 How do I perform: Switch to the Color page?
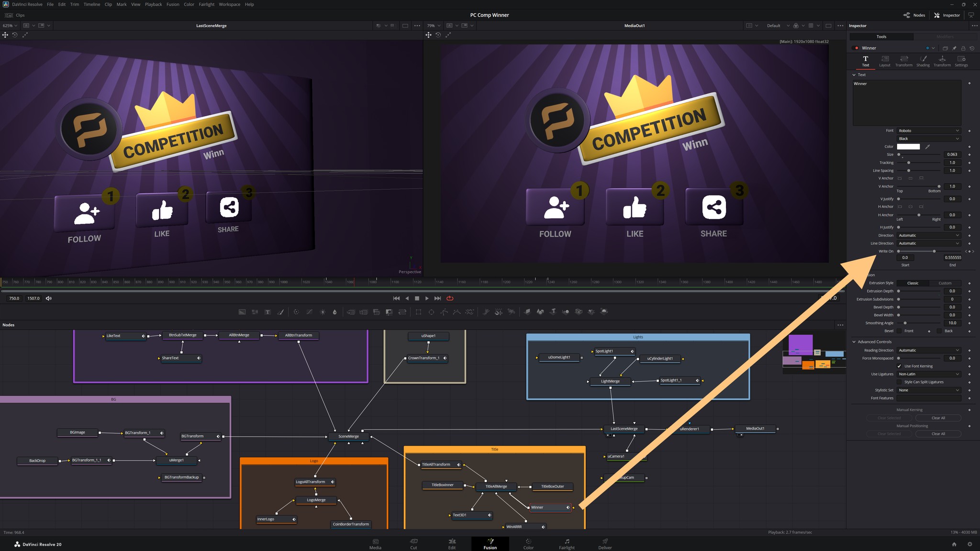click(x=528, y=544)
